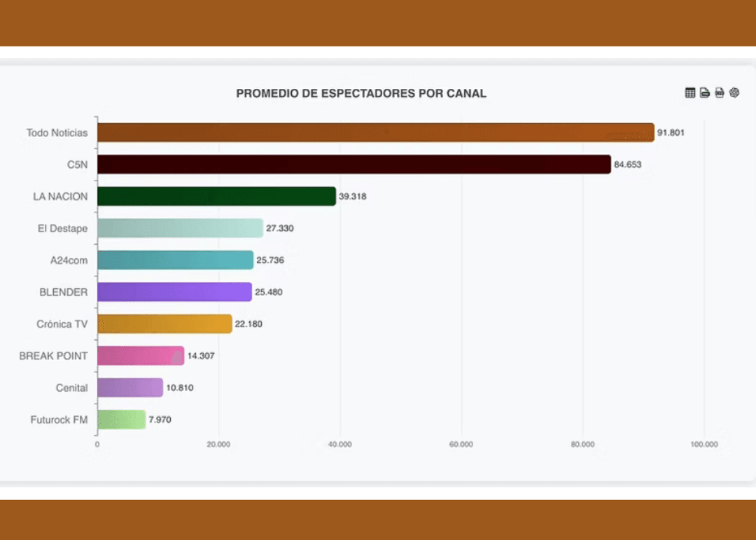Click the 84.653 value label
The height and width of the screenshot is (540, 756).
pos(627,165)
